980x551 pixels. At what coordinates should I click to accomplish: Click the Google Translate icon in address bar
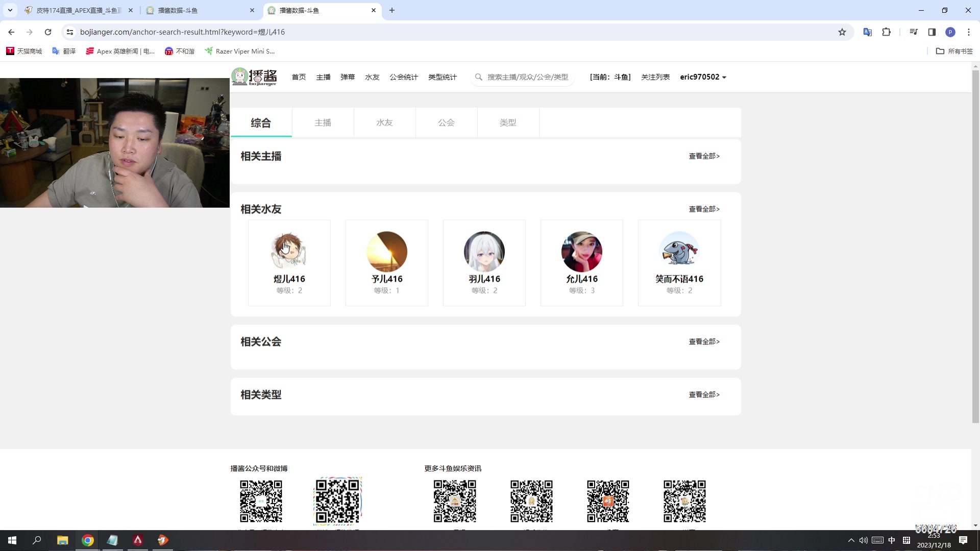[867, 32]
